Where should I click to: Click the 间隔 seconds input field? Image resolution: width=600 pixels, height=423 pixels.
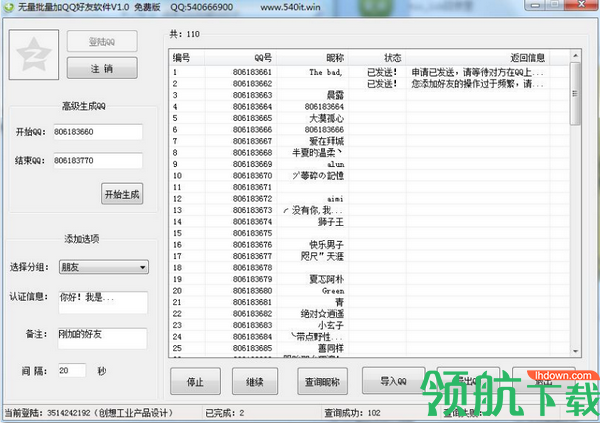[x=72, y=371]
